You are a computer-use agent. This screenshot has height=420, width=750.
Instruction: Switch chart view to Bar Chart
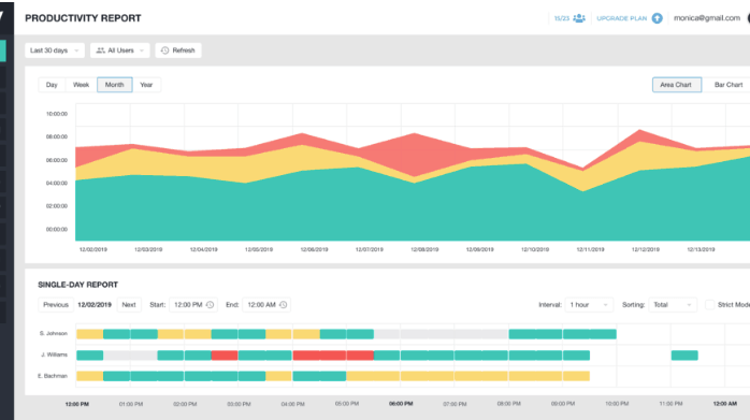(728, 85)
